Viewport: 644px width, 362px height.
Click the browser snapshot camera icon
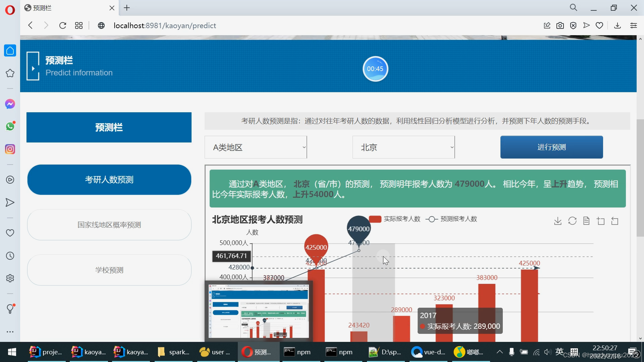click(560, 25)
